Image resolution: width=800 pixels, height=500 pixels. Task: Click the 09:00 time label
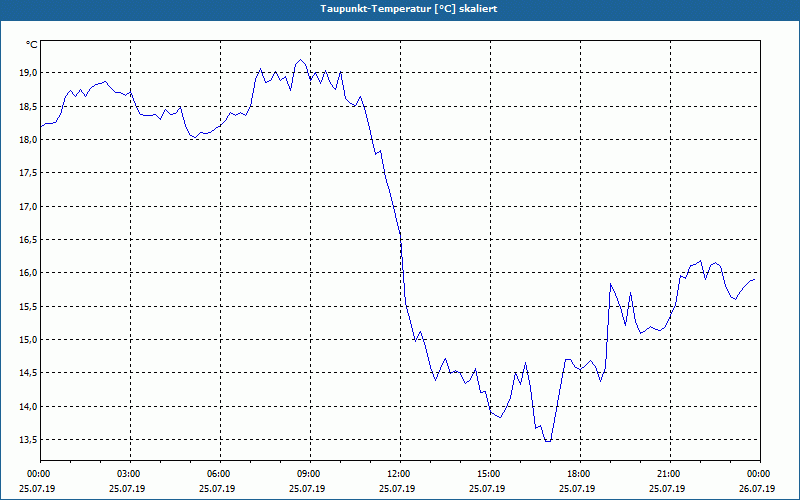pyautogui.click(x=310, y=474)
